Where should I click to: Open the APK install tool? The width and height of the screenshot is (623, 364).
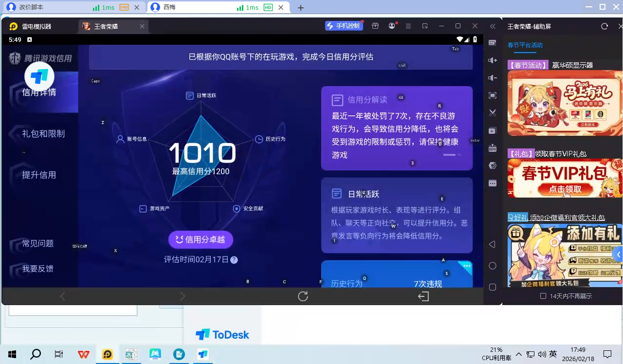coord(492,147)
